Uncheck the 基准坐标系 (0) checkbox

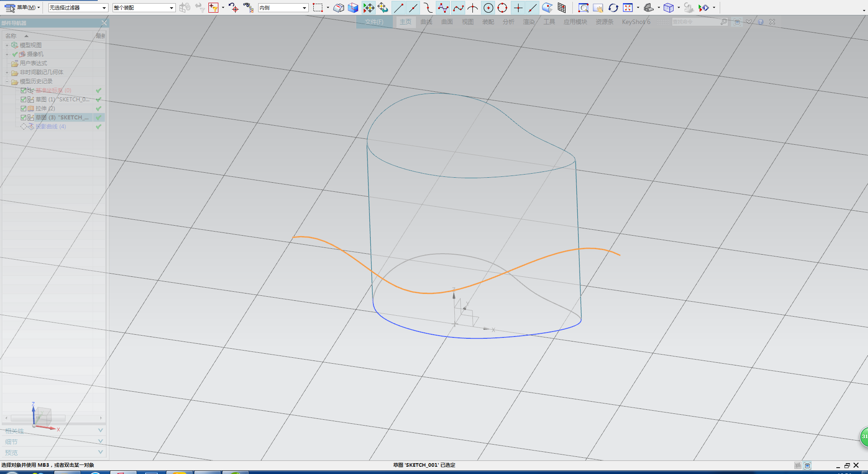(24, 90)
